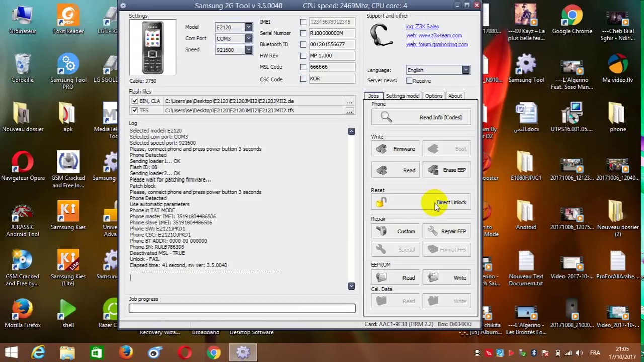Open the Mozilla Firefox desktop icon

click(23, 313)
